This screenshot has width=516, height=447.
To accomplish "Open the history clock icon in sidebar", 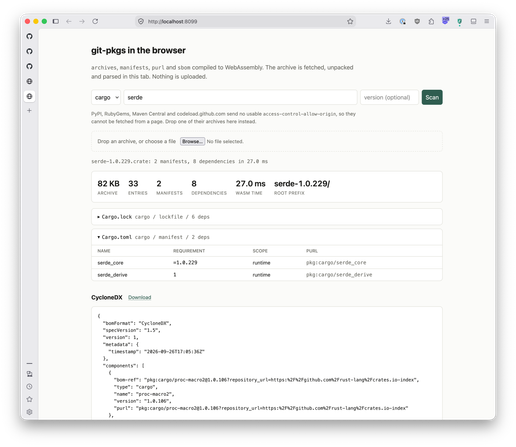I will tap(30, 387).
